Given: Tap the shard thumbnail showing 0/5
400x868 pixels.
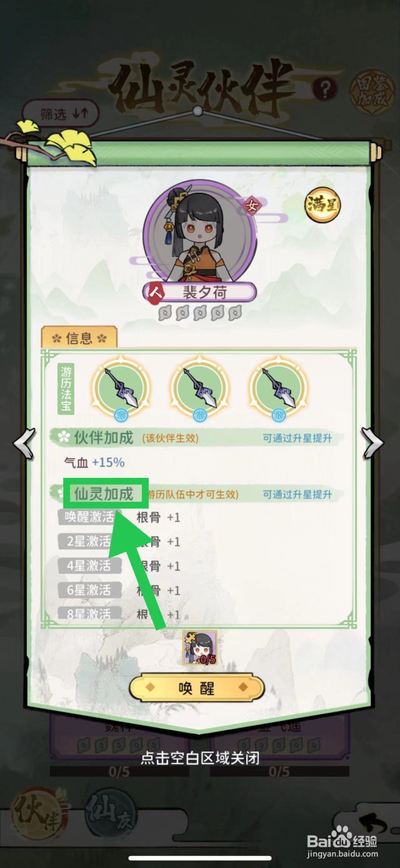Looking at the screenshot, I should [200, 648].
